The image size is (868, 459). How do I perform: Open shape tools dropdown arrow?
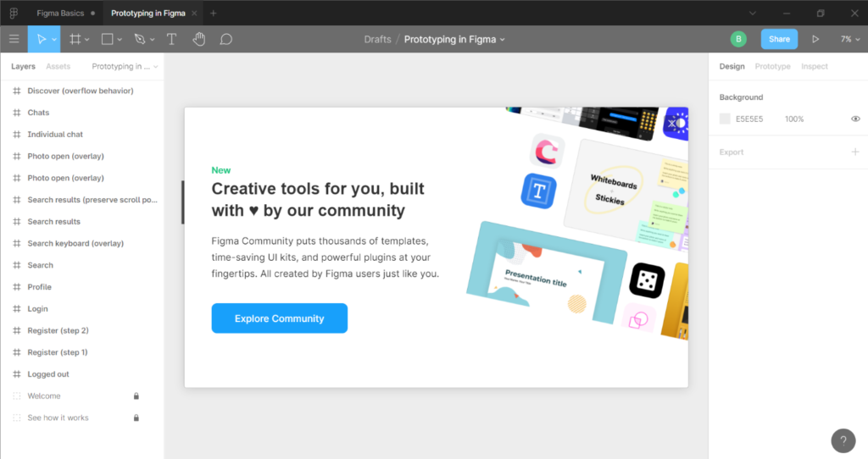pos(120,40)
